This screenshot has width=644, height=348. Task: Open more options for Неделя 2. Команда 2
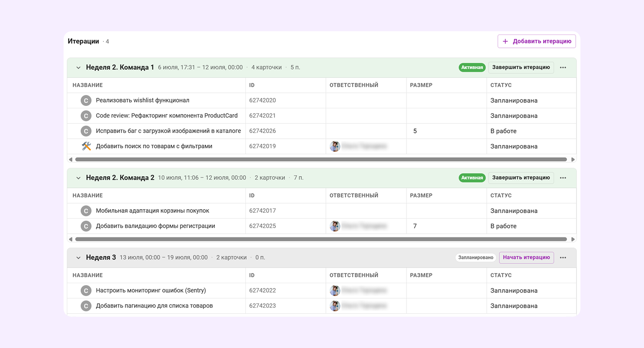coord(563,178)
